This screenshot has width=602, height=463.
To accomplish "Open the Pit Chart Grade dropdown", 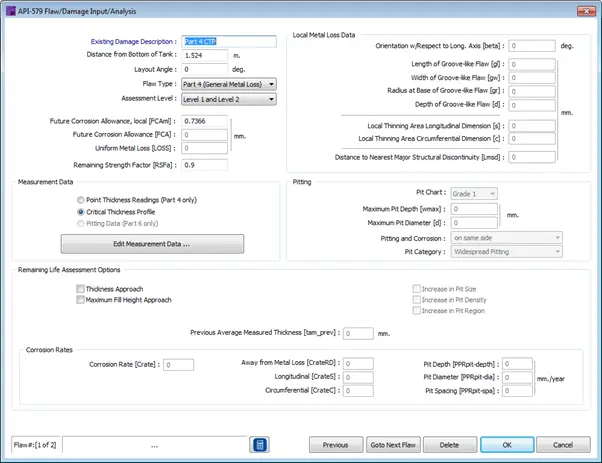I will pyautogui.click(x=474, y=193).
